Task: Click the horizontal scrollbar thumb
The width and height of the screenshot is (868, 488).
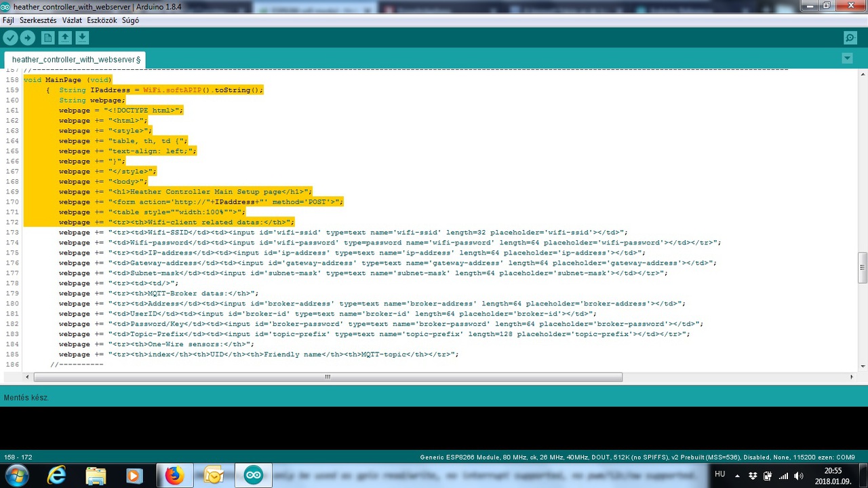Action: click(327, 377)
